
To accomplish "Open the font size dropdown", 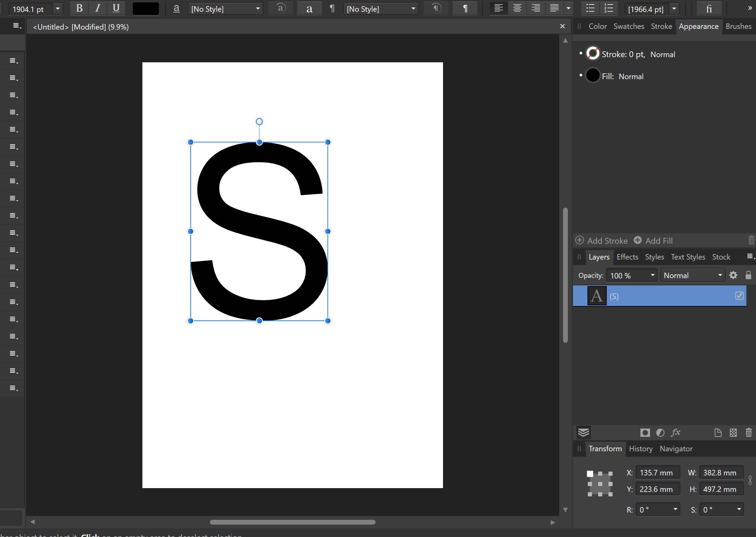I will point(58,9).
